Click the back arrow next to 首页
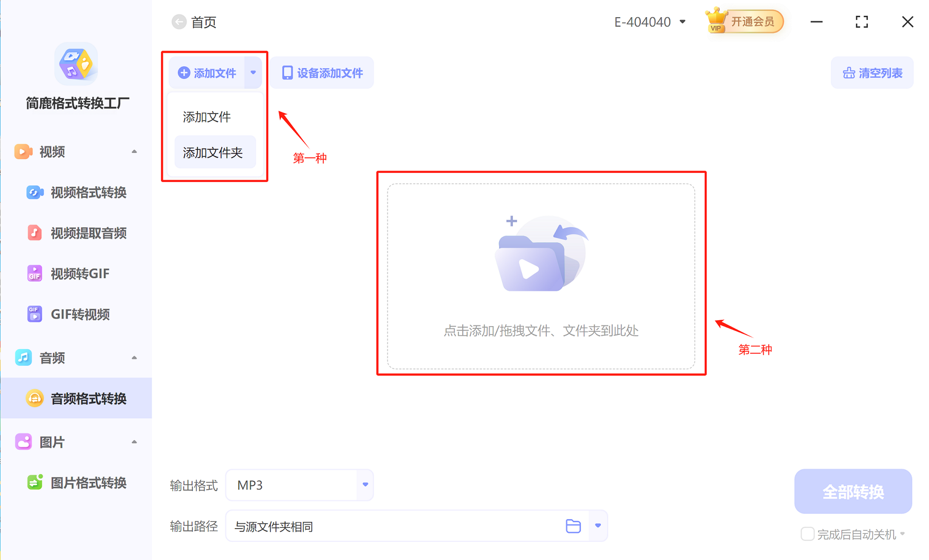 tap(179, 22)
